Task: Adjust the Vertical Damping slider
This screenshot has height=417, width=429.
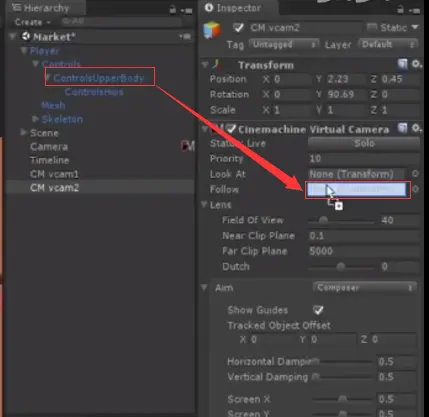Action: point(342,377)
